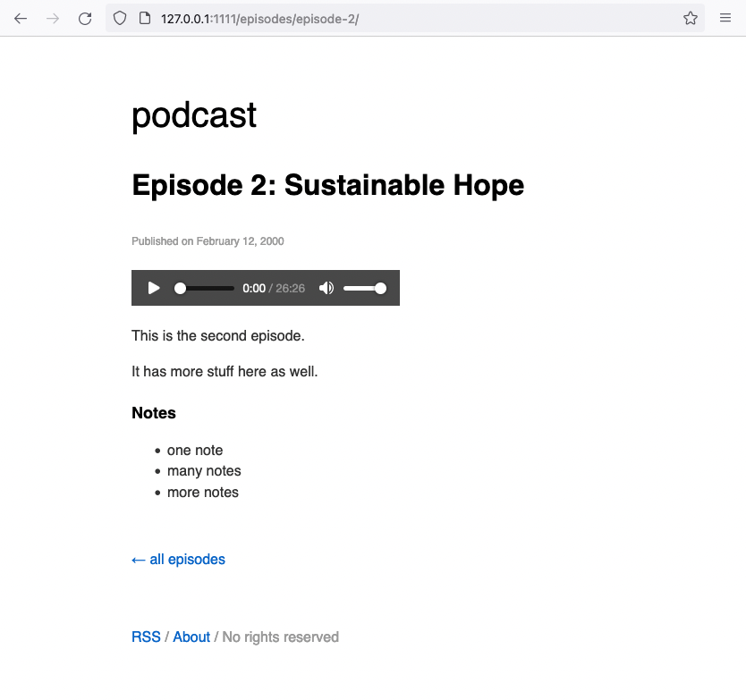Viewport: 746px width, 700px height.
Task: Click the "Published on February 12, 2000" text
Action: (208, 241)
